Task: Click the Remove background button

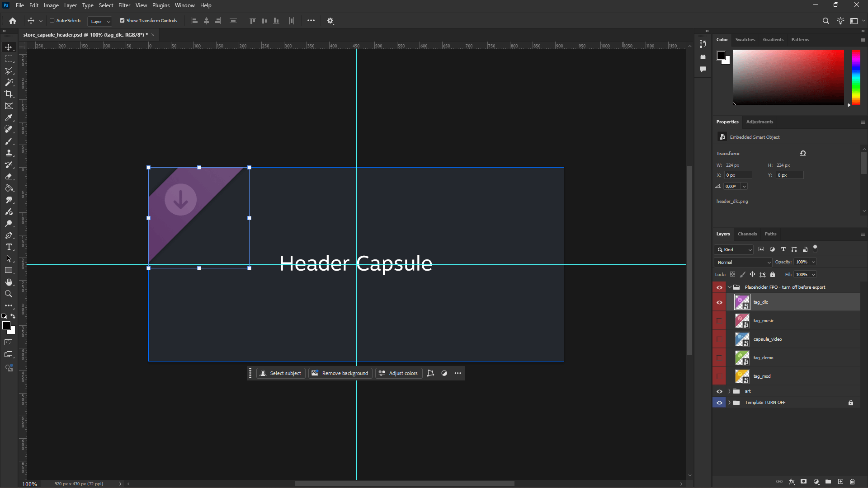Action: pos(340,373)
